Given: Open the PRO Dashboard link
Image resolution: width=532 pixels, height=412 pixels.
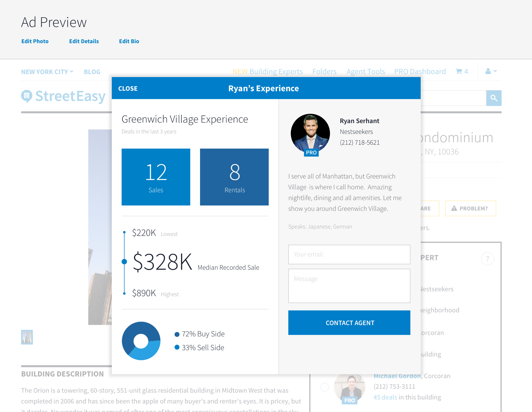Looking at the screenshot, I should [x=420, y=72].
